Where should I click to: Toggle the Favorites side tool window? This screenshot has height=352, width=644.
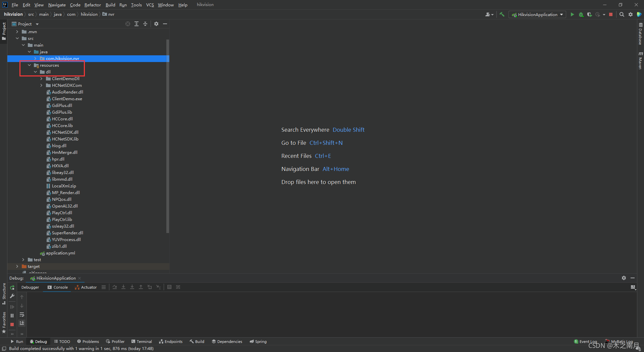4,322
